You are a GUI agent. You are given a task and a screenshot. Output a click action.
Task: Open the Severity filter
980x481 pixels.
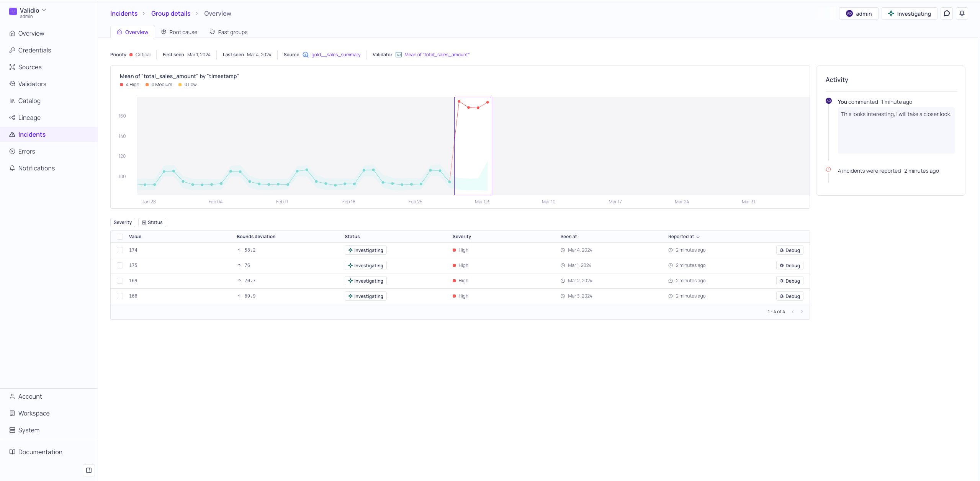[x=123, y=223]
